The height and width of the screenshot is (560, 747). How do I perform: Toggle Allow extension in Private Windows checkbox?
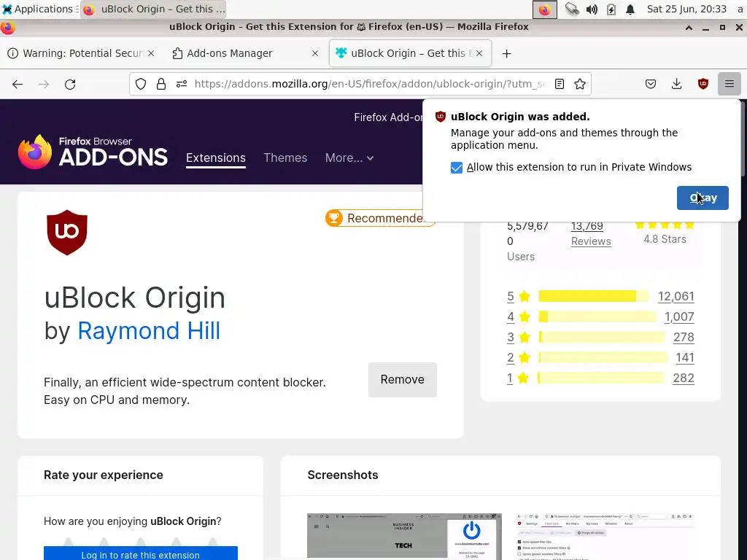[457, 168]
